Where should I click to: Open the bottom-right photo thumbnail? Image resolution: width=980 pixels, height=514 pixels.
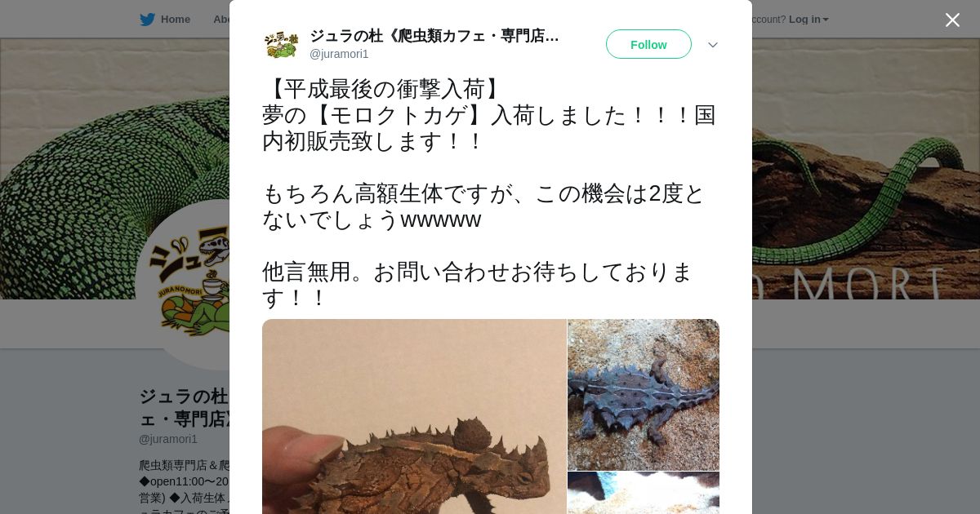(644, 493)
